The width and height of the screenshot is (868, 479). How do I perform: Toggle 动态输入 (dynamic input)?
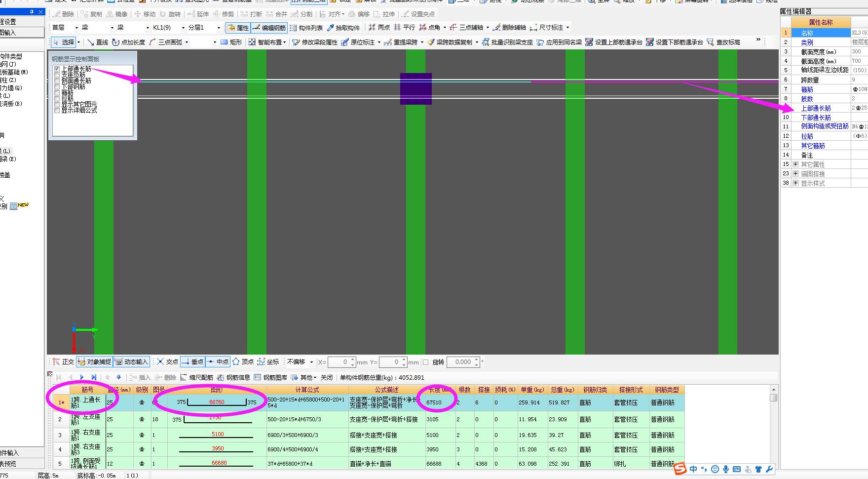tap(131, 362)
